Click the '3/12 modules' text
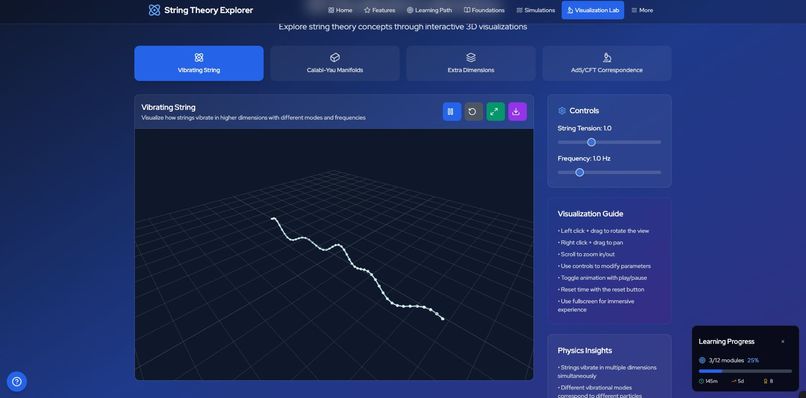 [x=726, y=360]
